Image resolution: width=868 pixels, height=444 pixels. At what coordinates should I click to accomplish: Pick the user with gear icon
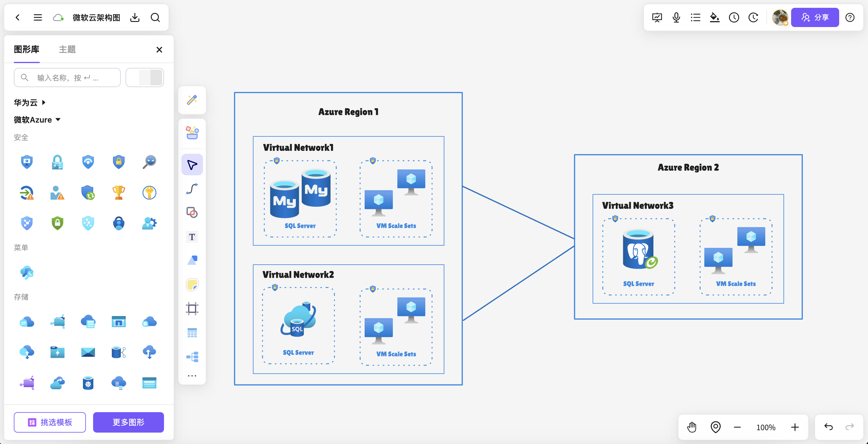click(149, 223)
